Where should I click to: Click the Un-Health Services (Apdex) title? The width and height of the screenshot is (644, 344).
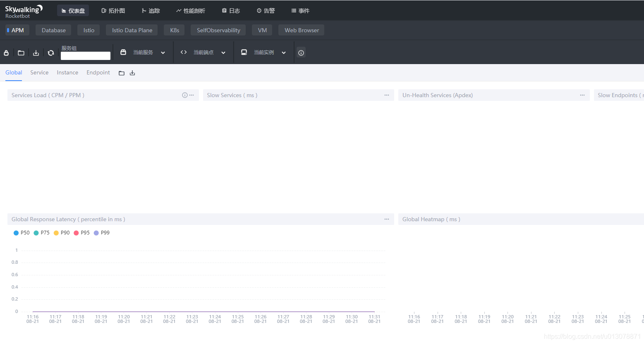(x=438, y=95)
